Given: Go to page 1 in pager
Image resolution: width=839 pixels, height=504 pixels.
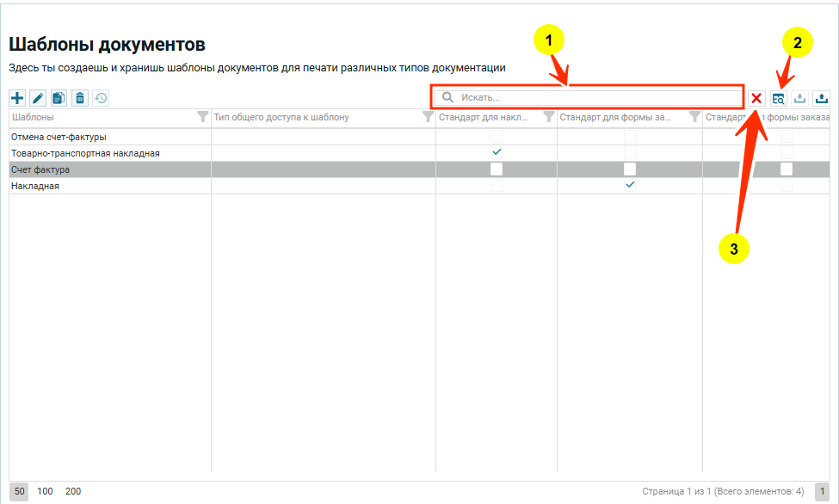Looking at the screenshot, I should [x=822, y=491].
